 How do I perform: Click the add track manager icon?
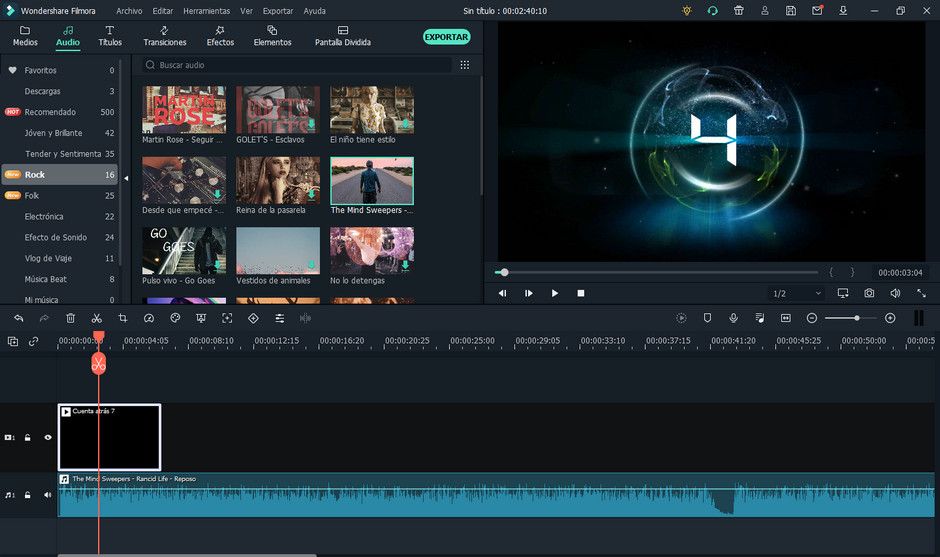[13, 341]
